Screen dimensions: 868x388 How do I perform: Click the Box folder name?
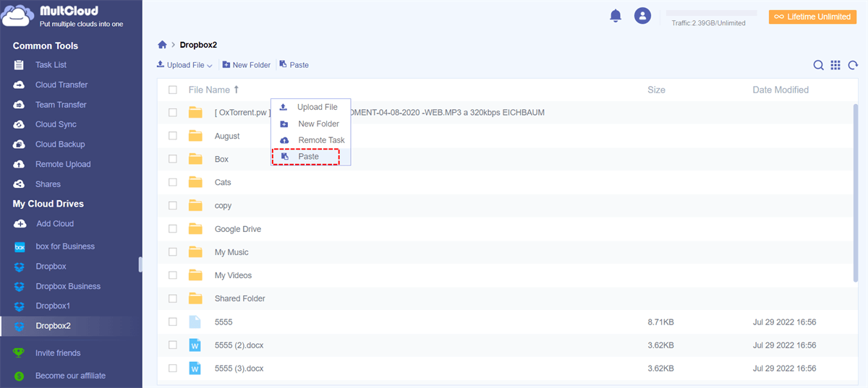click(221, 159)
